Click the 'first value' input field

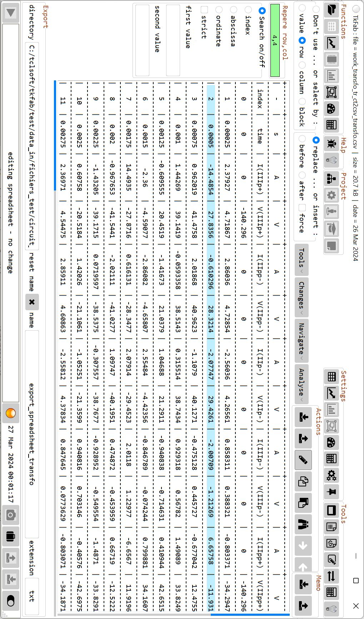[x=173, y=40]
